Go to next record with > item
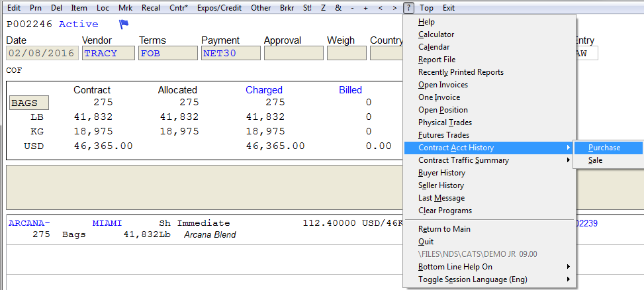 click(x=394, y=8)
